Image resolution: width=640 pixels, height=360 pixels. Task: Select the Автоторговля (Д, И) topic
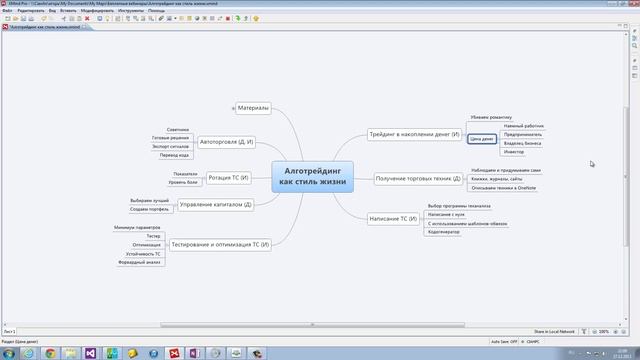click(226, 142)
